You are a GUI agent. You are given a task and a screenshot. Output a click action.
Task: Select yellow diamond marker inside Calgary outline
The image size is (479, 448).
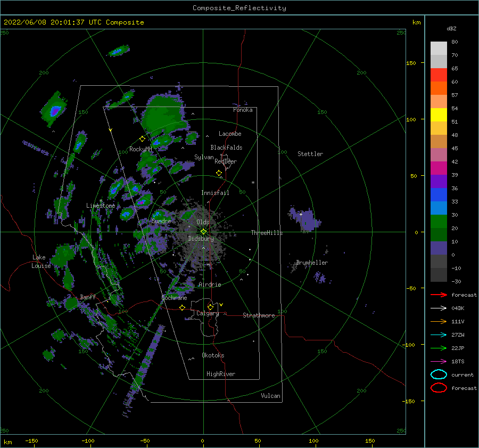click(210, 307)
